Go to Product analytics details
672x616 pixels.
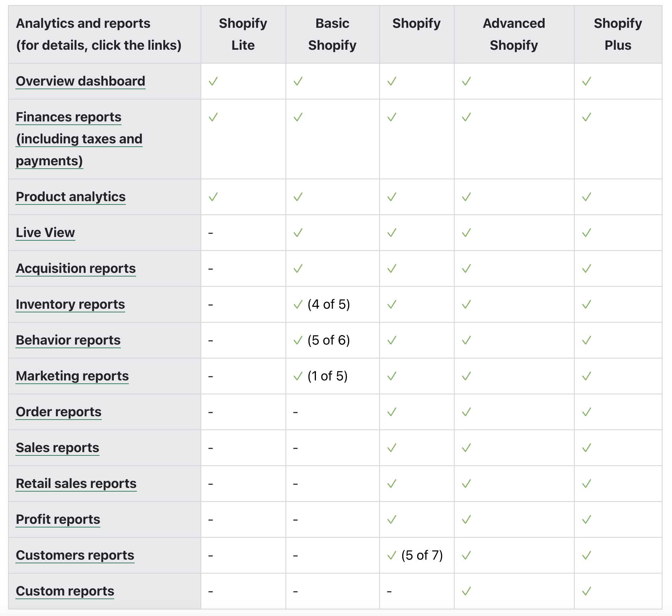click(71, 197)
